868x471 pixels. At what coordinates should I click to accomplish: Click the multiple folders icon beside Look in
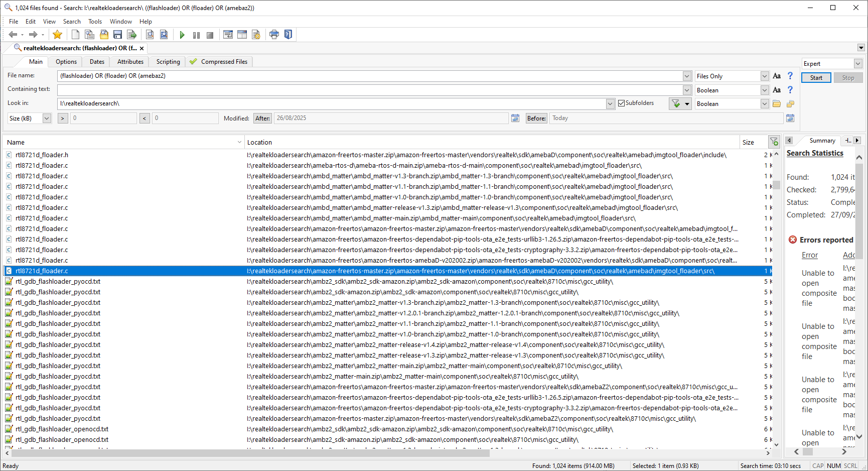[790, 104]
